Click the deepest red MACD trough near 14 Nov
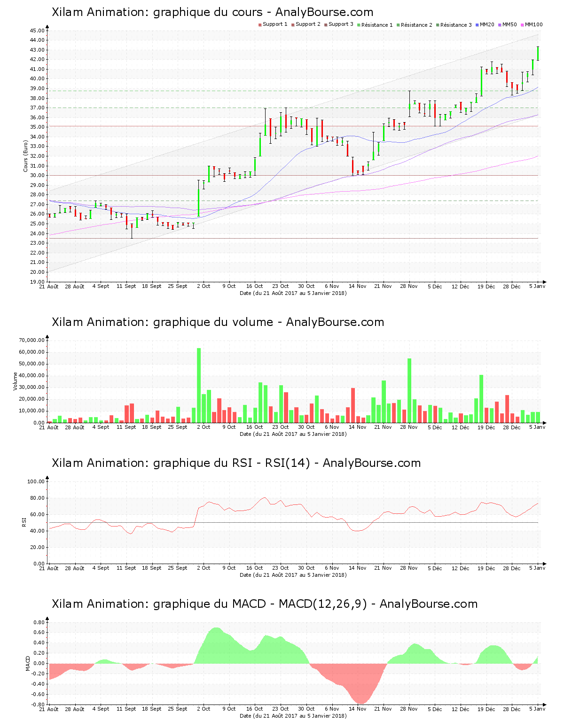 [361, 684]
